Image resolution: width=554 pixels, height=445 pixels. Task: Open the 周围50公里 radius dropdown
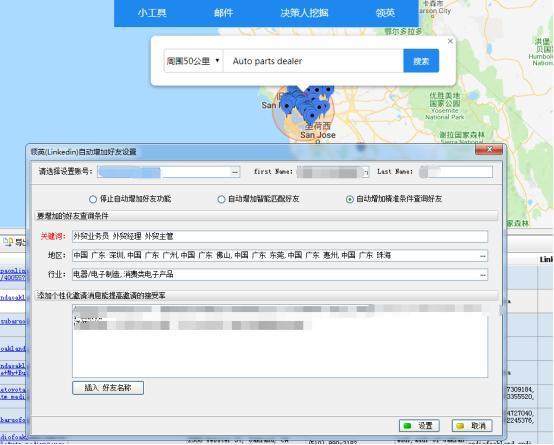coord(193,61)
